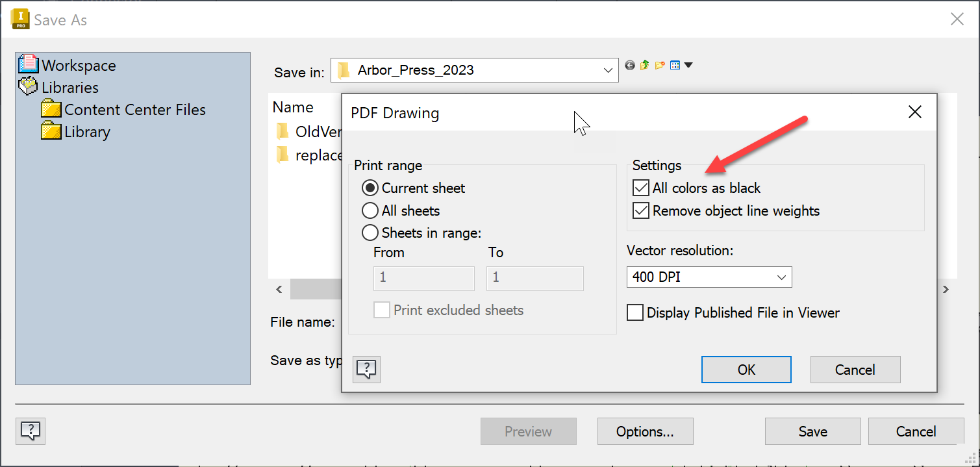Create a new folder using the toolbar icon
Image resolution: width=980 pixels, height=467 pixels.
point(659,65)
